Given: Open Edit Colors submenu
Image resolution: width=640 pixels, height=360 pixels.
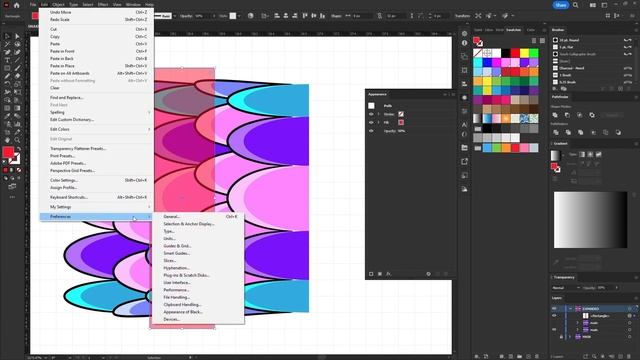Looking at the screenshot, I should click(x=97, y=129).
